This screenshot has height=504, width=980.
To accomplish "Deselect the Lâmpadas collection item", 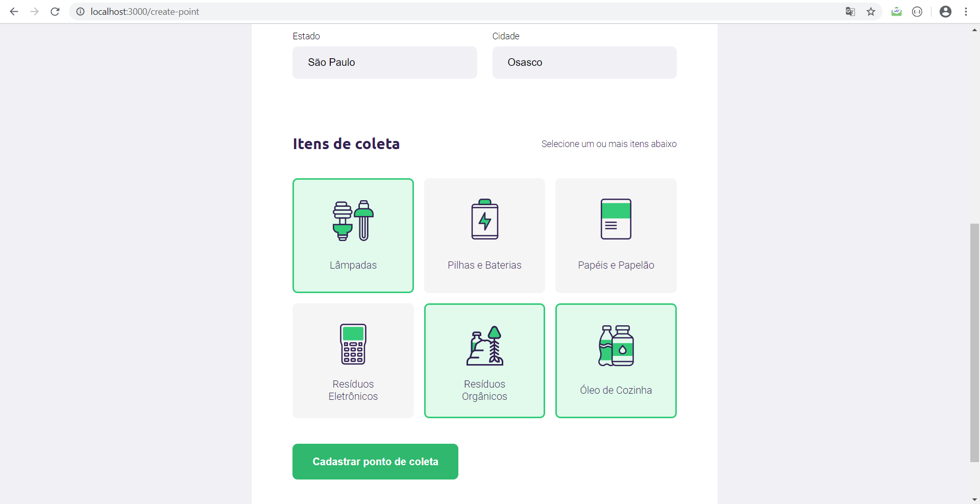I will pos(353,235).
